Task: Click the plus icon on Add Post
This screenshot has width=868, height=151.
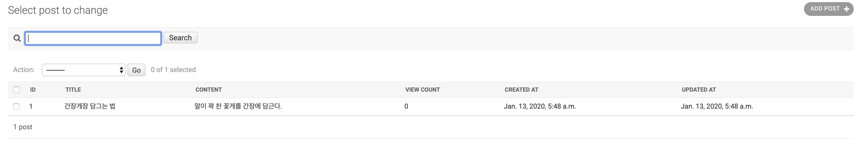Action: [846, 9]
